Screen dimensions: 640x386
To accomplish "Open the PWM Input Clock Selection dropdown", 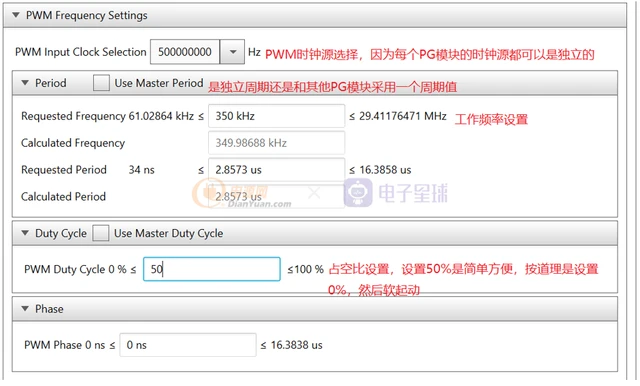I will click(x=233, y=52).
